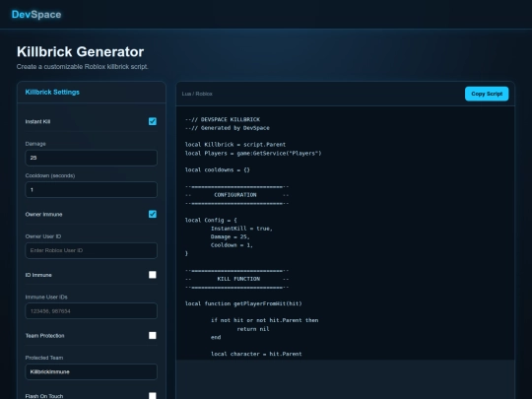Click the KILL FUNCTION section header comment
This screenshot has width=532, height=399.
pyautogui.click(x=236, y=279)
